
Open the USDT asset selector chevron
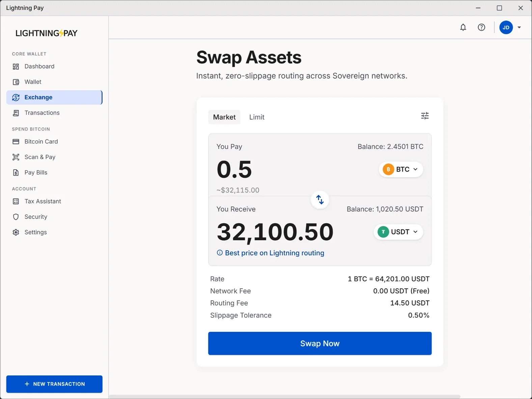(416, 232)
